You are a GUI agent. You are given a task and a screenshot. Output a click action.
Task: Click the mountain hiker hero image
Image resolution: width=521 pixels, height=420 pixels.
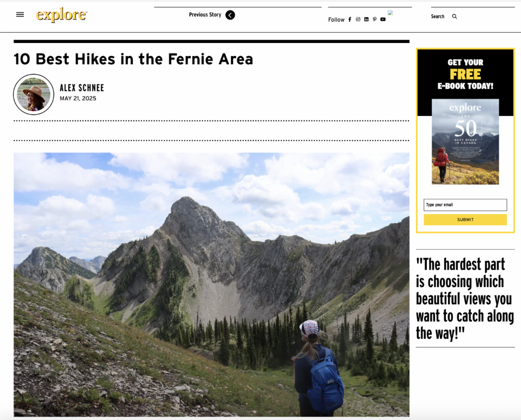pyautogui.click(x=211, y=284)
